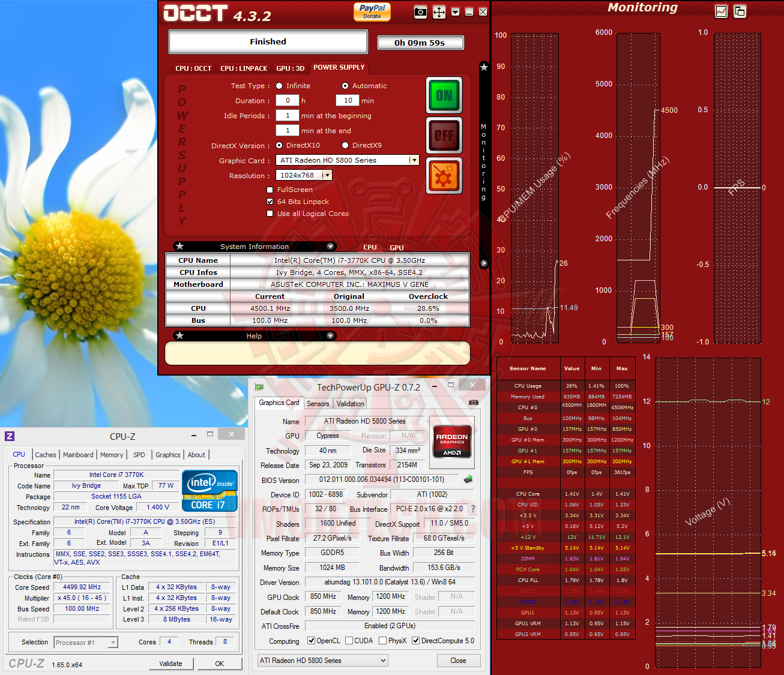Toggle the DirectCompute 5.0 checkbox
The width and height of the screenshot is (784, 675).
tap(415, 641)
